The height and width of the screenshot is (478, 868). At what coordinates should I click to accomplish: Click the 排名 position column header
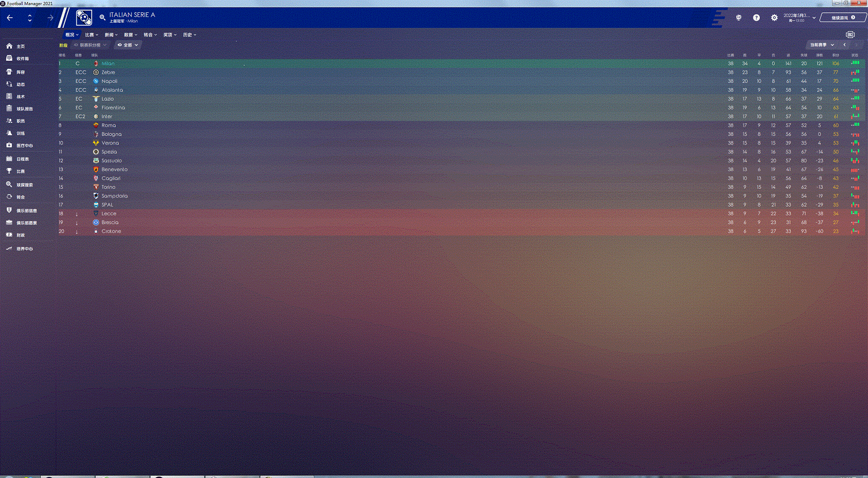[x=62, y=55]
